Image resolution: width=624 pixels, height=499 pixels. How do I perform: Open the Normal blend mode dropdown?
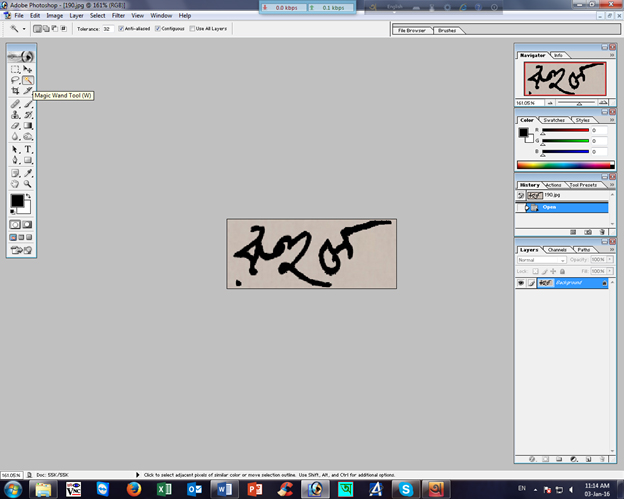coord(542,260)
